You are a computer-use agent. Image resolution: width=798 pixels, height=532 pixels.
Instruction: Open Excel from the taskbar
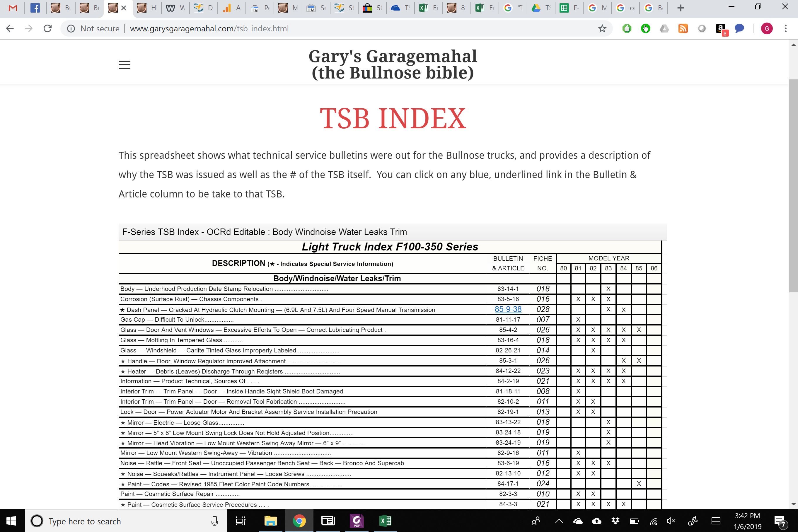(385, 521)
